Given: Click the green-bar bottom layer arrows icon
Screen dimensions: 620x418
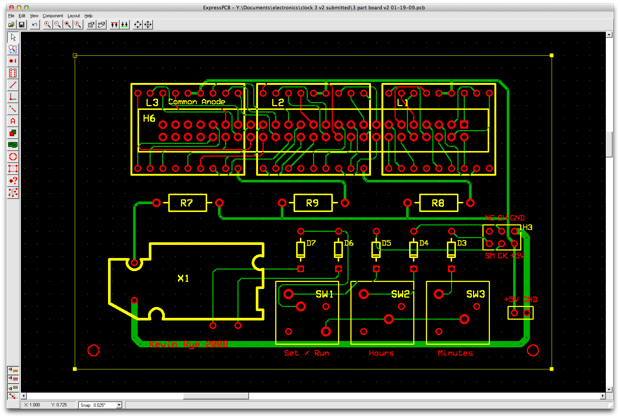Looking at the screenshot, I should (125, 25).
